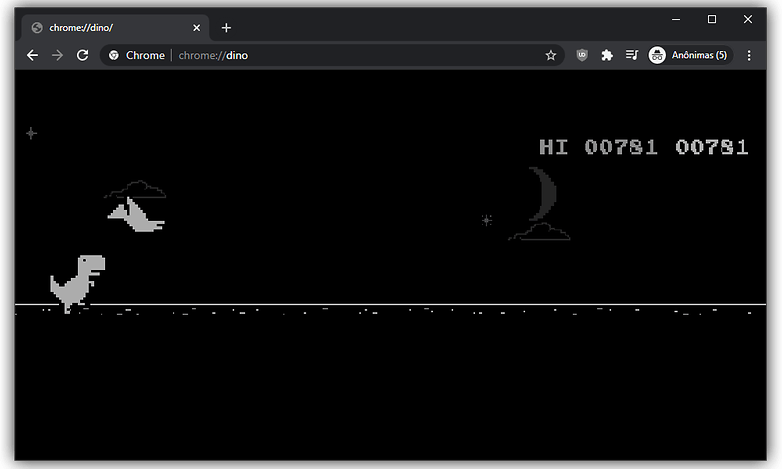
Task: Open the Extensions puzzle piece menu
Action: point(607,55)
